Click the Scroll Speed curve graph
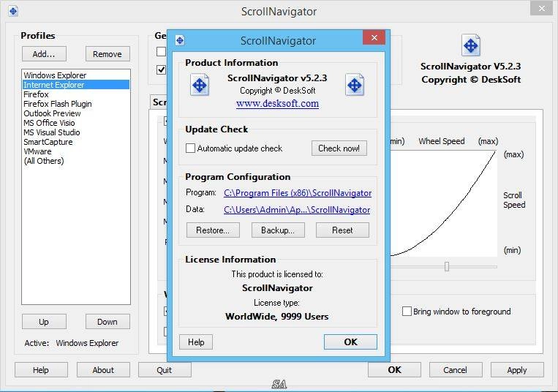Screen dimensions: 558x392 444,203
